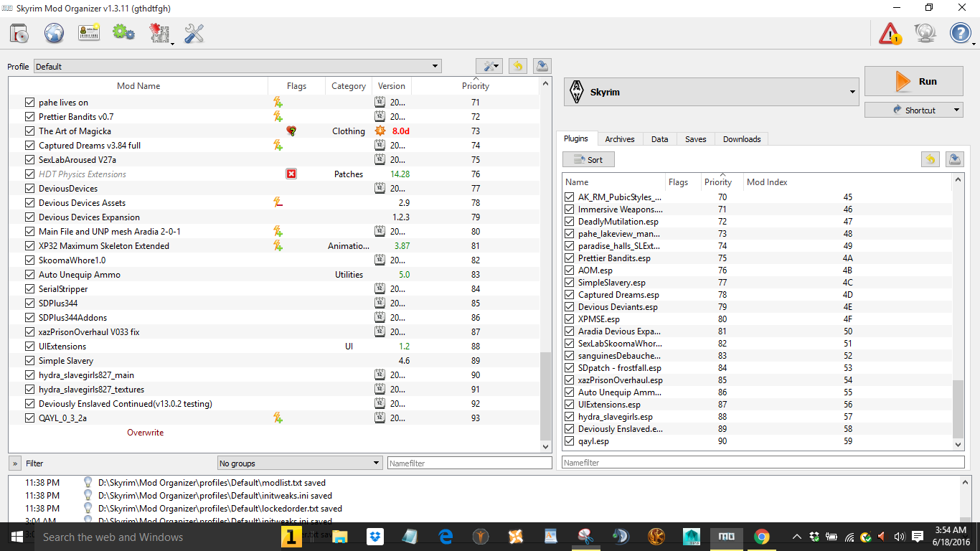The height and width of the screenshot is (551, 980).
Task: Open Settings wrench and screwdriver icon
Action: coord(194,33)
